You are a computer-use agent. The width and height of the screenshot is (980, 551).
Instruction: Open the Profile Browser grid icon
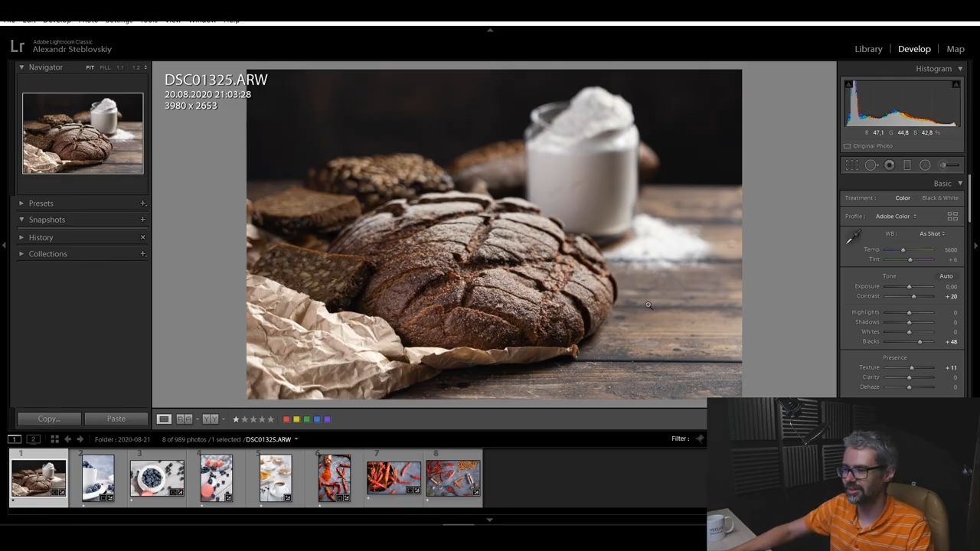pyautogui.click(x=952, y=217)
